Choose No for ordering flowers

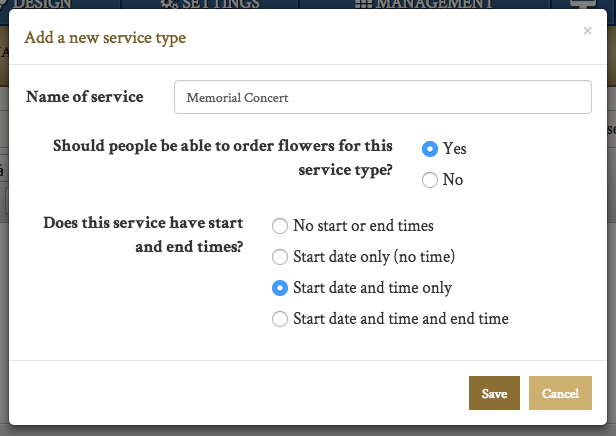coord(430,180)
